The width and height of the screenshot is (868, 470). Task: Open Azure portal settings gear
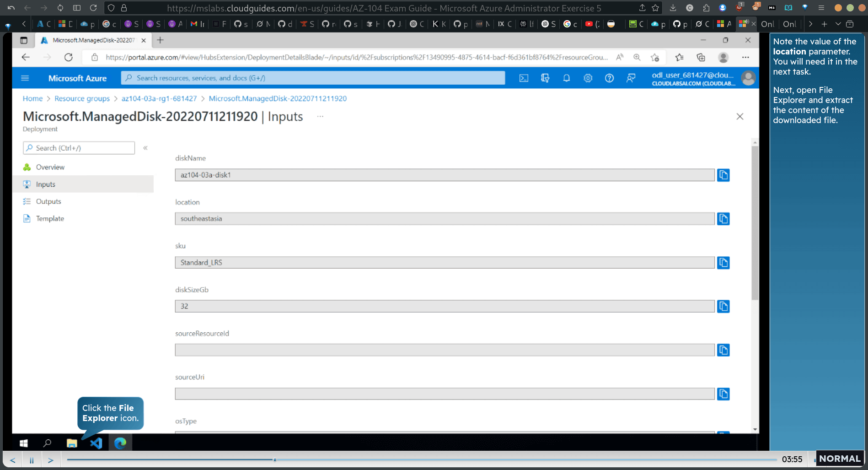[x=588, y=78]
